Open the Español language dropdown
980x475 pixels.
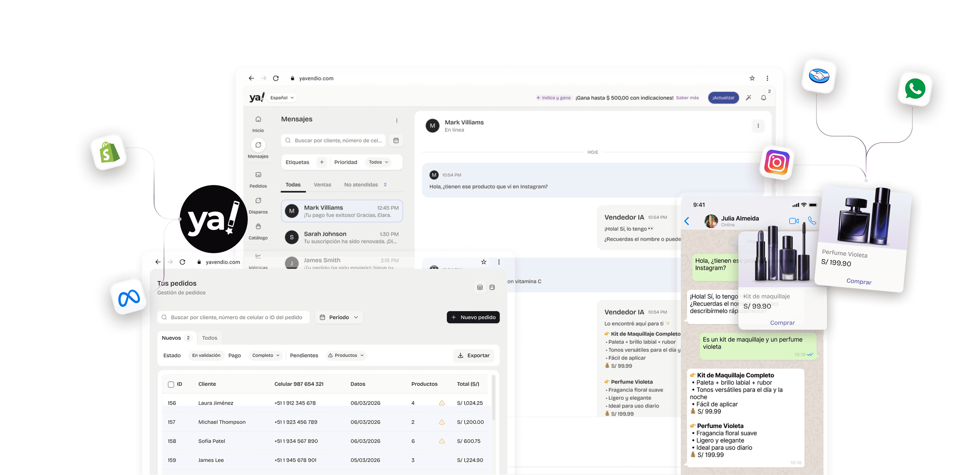(x=282, y=98)
